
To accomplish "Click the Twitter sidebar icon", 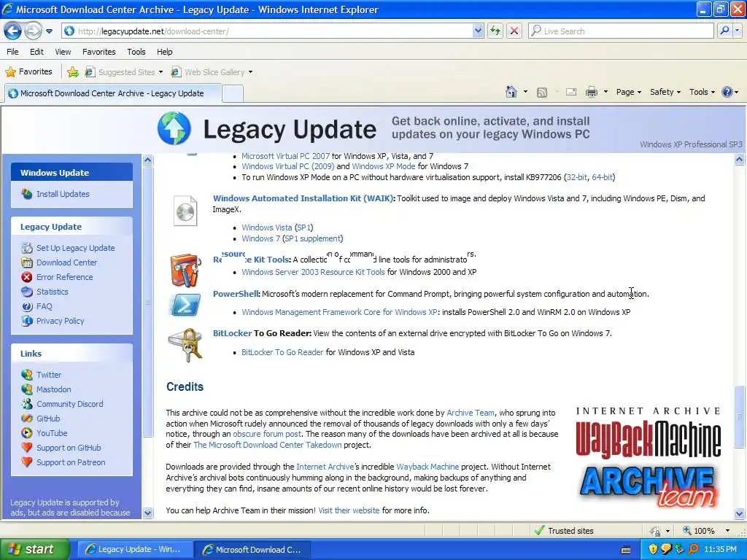I will (27, 375).
